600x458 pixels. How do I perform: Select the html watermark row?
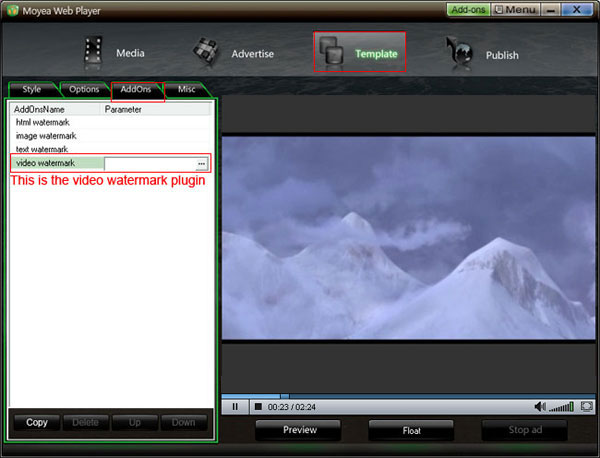pos(110,122)
